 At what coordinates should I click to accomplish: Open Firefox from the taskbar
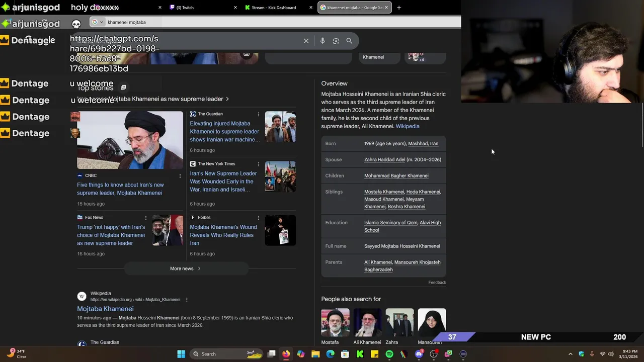coord(286,354)
